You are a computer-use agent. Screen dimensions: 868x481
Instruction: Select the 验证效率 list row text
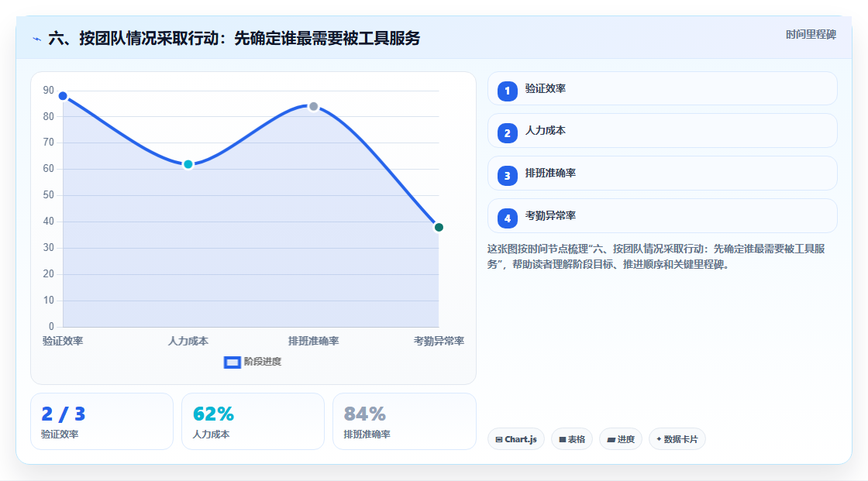[546, 88]
